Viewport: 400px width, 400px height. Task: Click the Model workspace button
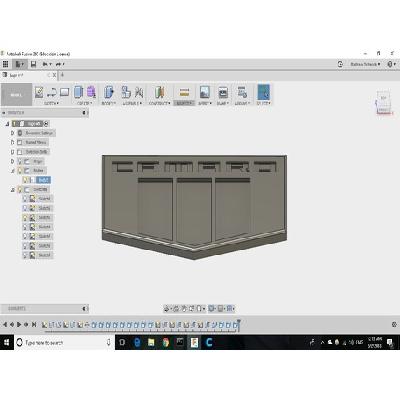tap(16, 95)
